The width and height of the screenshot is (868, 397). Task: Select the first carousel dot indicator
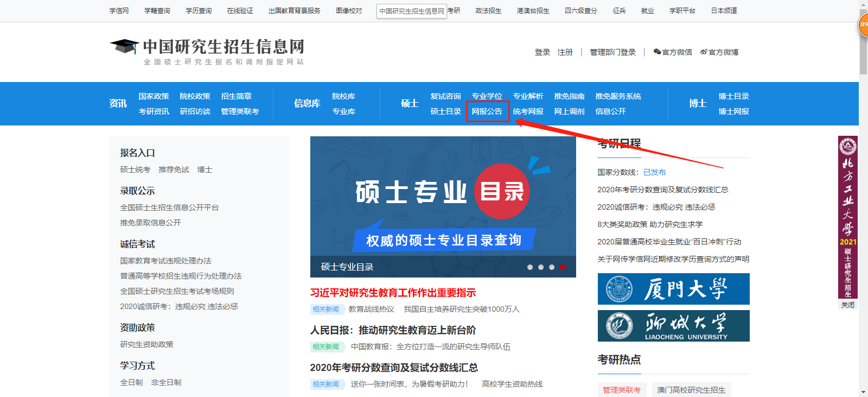click(x=530, y=267)
